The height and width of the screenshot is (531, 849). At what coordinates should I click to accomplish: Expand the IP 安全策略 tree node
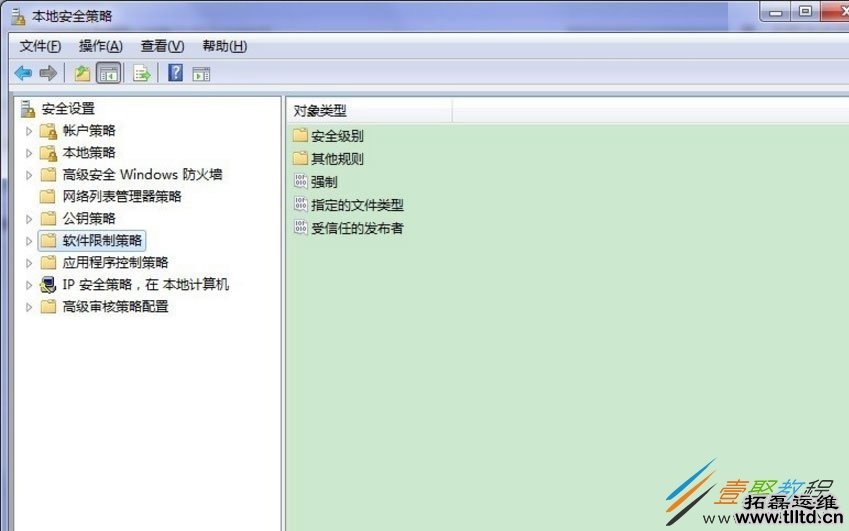point(29,285)
